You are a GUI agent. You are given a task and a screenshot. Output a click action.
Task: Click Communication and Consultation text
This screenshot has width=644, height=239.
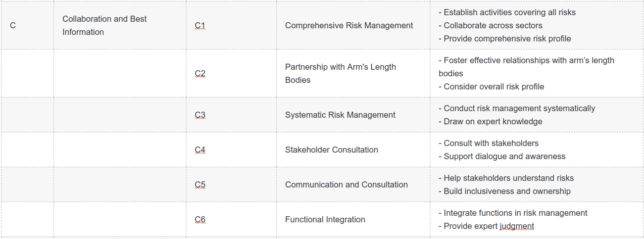[x=346, y=184]
